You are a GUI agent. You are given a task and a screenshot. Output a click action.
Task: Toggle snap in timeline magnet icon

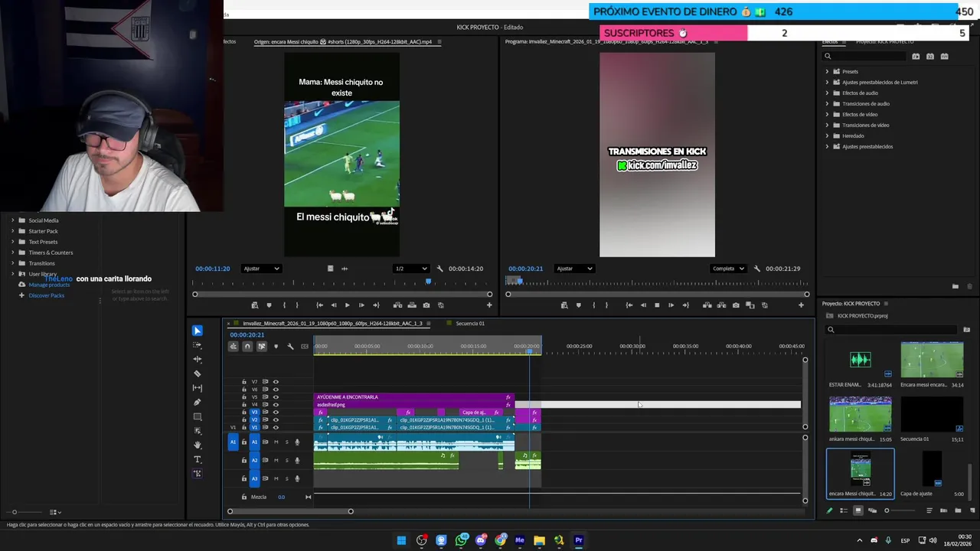247,347
